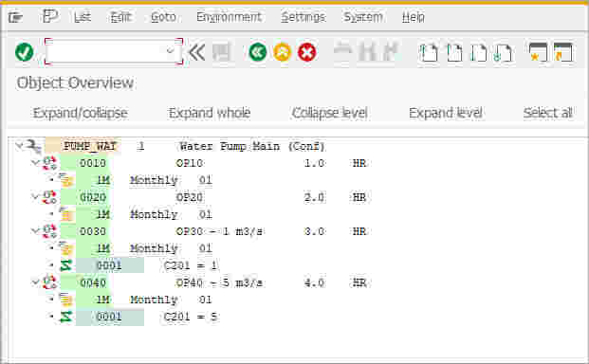Click the Create Shortcut icon
The width and height of the screenshot is (589, 364).
pyautogui.click(x=563, y=52)
